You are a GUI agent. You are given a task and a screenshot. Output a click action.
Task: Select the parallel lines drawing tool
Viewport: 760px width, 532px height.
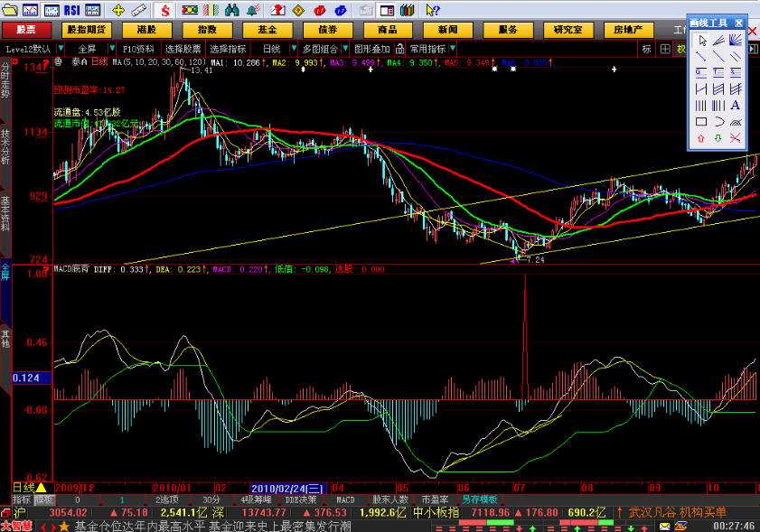736,57
